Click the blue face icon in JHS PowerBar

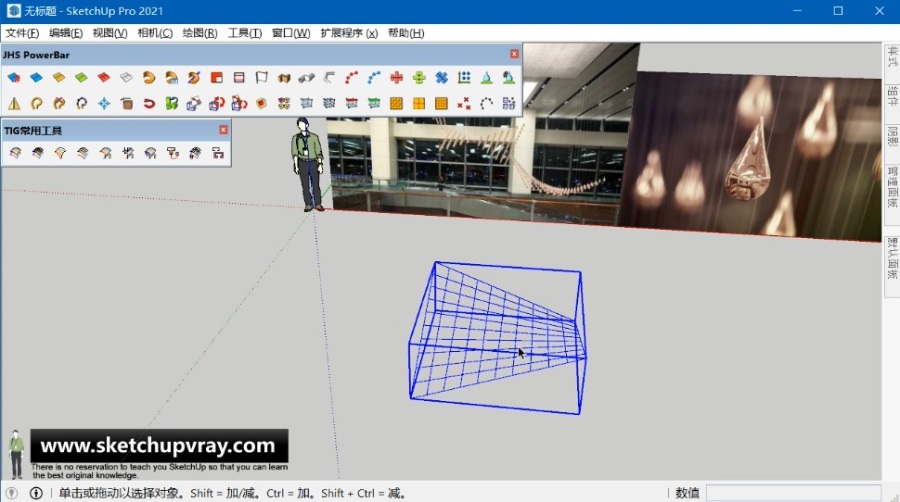36,77
